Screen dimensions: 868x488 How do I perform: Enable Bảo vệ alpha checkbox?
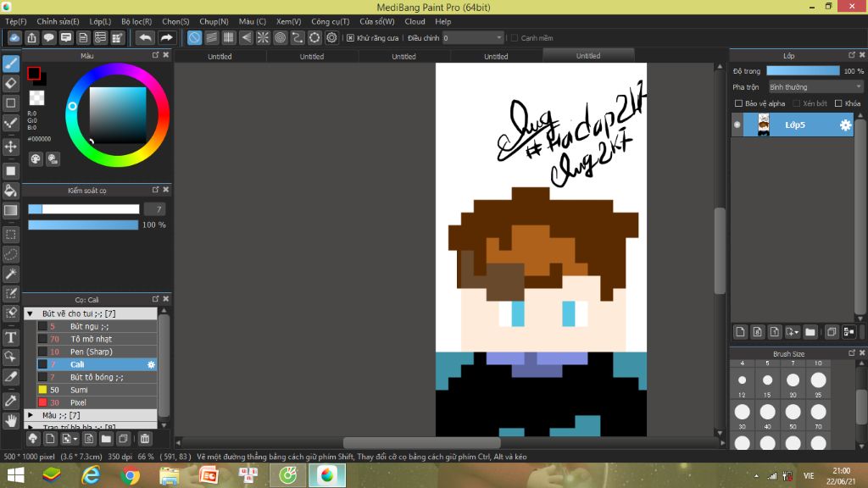coord(738,103)
